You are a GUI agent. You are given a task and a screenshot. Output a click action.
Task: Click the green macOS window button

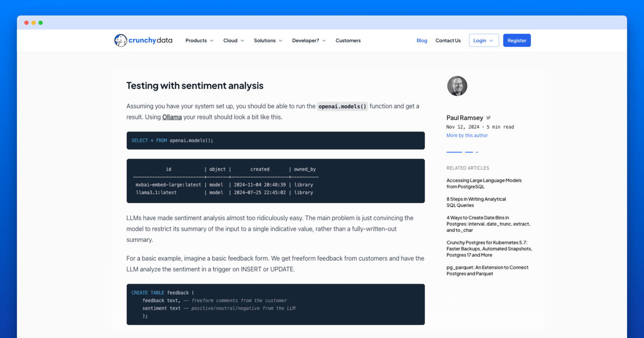click(x=41, y=22)
